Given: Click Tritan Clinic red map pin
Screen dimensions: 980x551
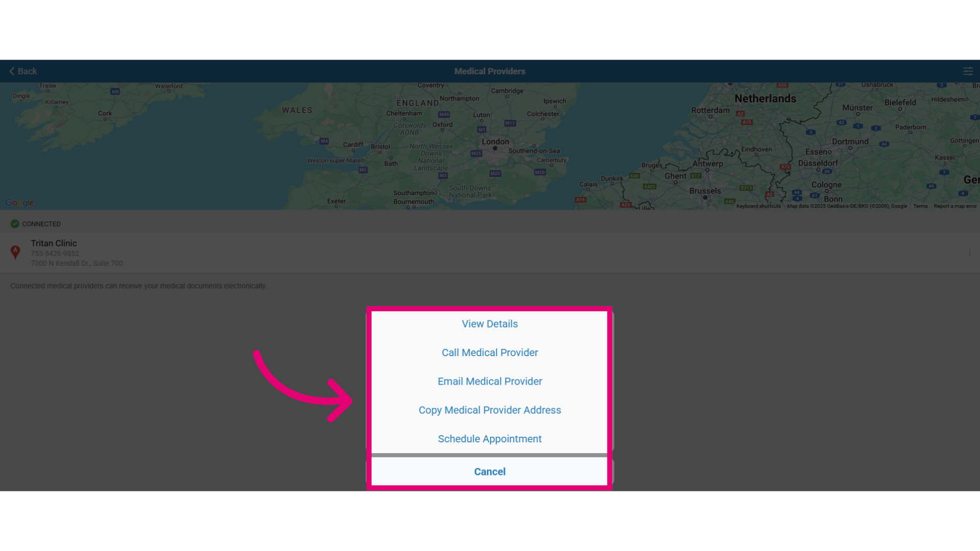Looking at the screenshot, I should 15,252.
